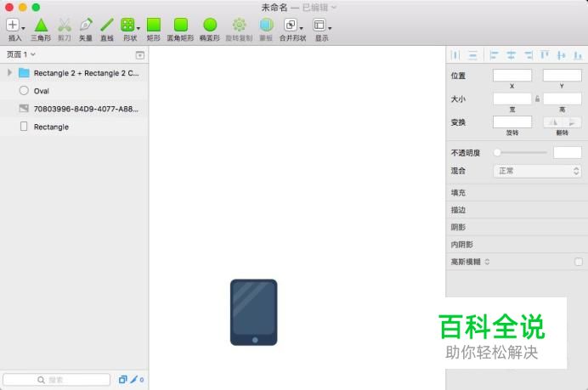Open the 未命名 document title menu
Image resolution: width=588 pixels, height=390 pixels.
(x=298, y=8)
